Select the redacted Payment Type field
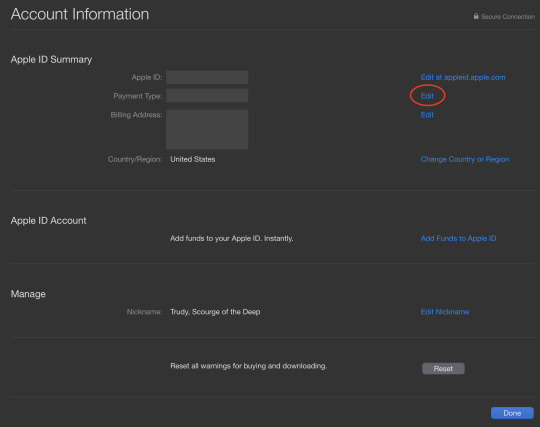This screenshot has height=427, width=540. [207, 95]
